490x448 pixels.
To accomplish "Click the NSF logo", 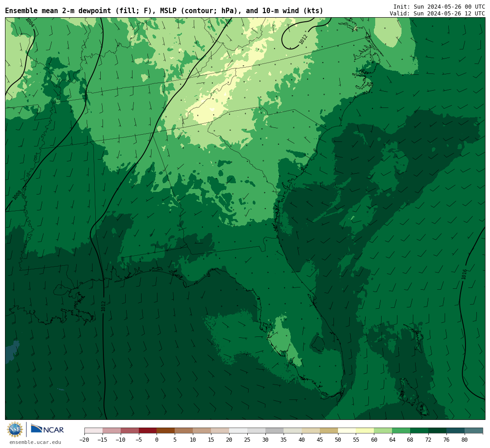I will [x=15, y=429].
